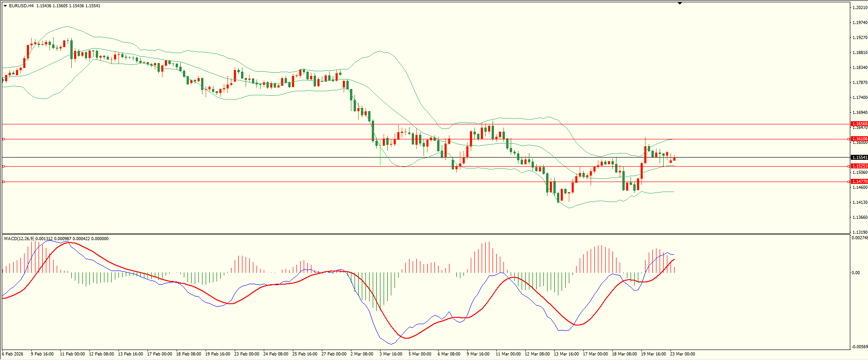The width and height of the screenshot is (868, 360).
Task: Click the 1.13660 value on the price scale
Action: tap(860, 217)
